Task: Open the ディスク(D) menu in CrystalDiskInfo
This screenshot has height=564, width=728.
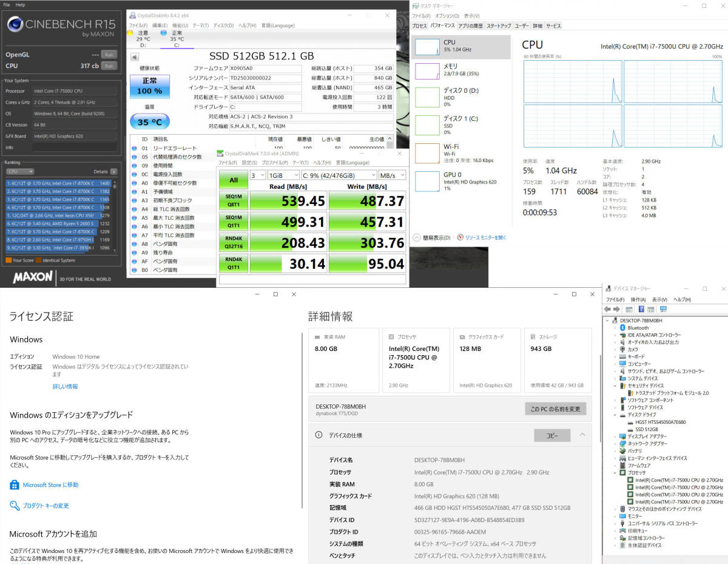Action: tap(223, 25)
